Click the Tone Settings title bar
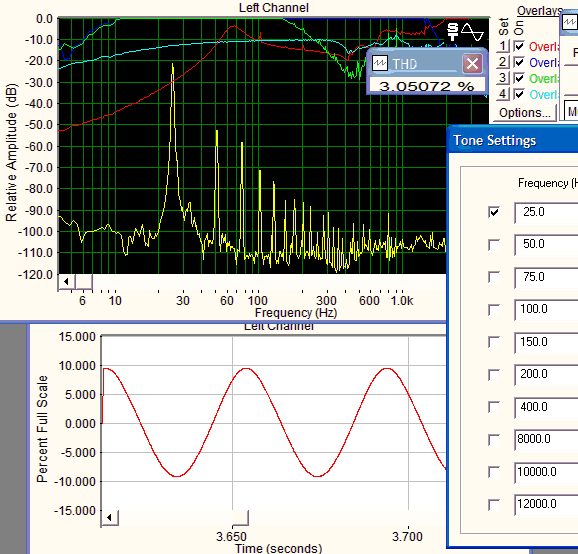Viewport: 578px width, 554px height. [x=513, y=140]
